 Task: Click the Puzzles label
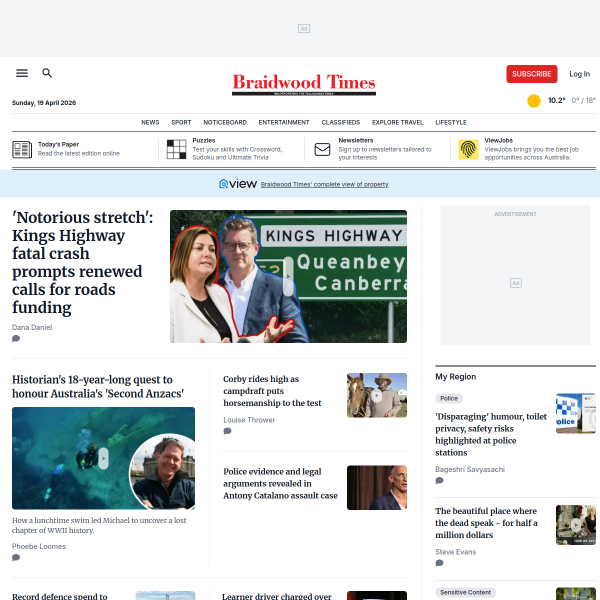(x=204, y=141)
